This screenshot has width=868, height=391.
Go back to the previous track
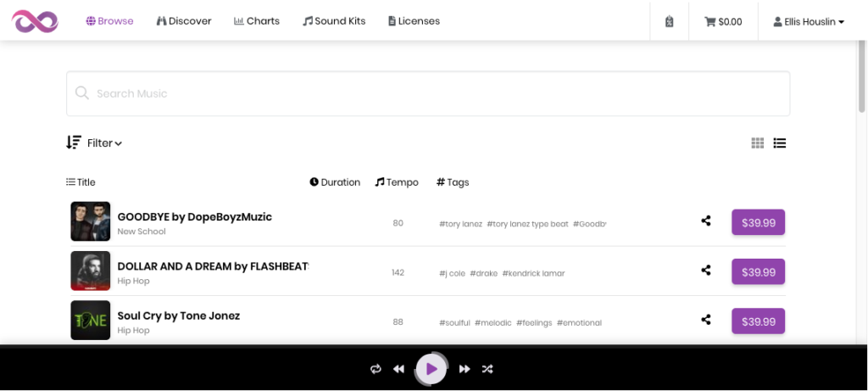click(398, 369)
